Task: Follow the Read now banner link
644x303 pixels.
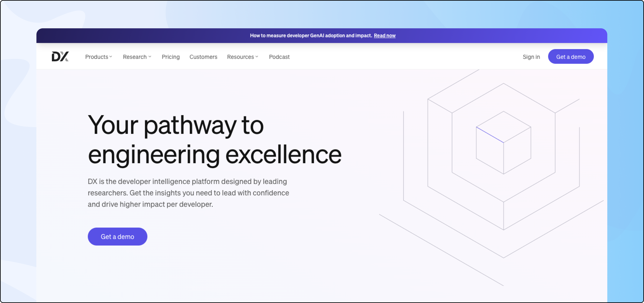Action: [384, 36]
